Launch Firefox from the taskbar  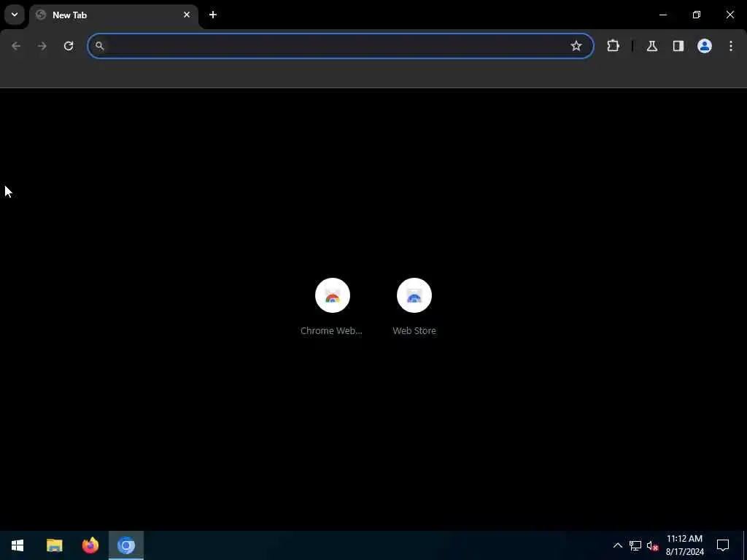pos(90,545)
